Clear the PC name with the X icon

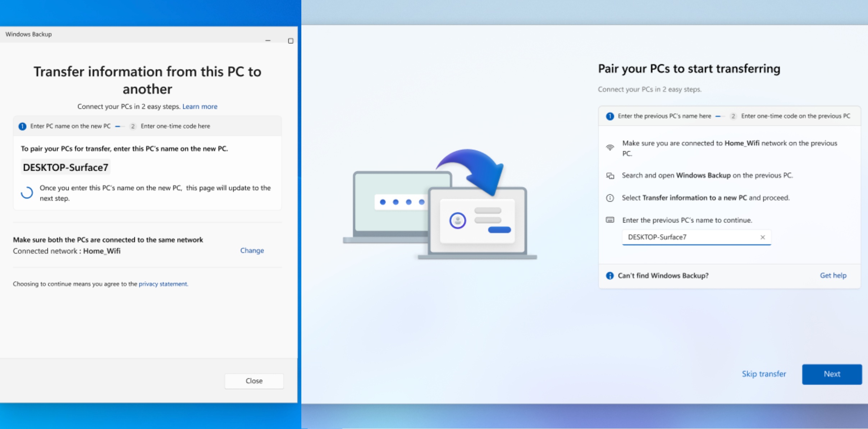(762, 237)
